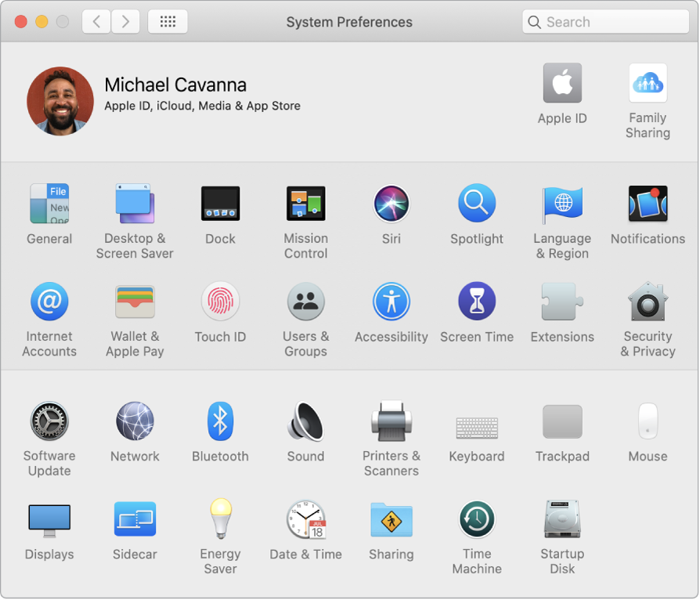Open the Spotlight preference pane

pos(477,204)
